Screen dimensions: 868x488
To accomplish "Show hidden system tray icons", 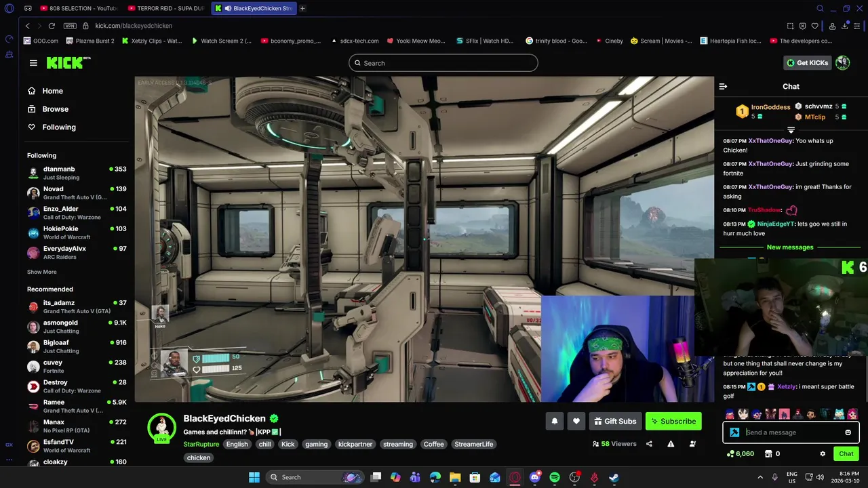I will tap(760, 477).
